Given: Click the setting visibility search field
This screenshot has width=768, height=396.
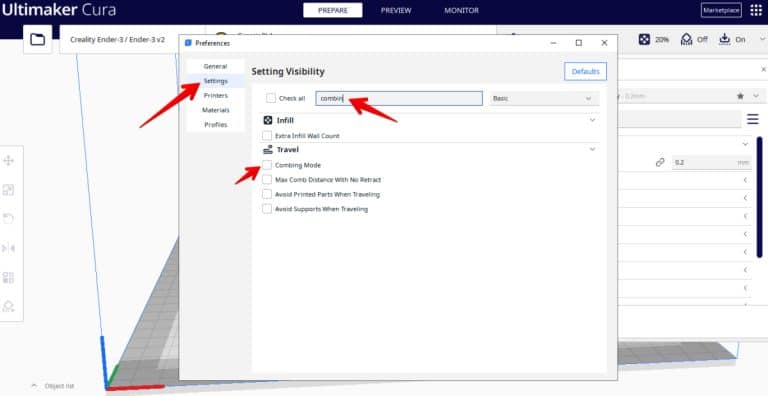Looking at the screenshot, I should click(399, 99).
